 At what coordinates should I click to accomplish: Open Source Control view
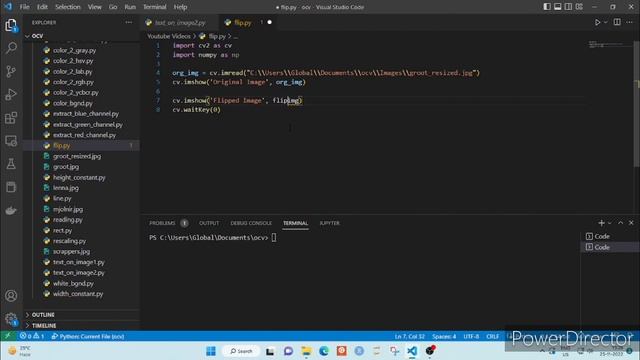[11, 71]
